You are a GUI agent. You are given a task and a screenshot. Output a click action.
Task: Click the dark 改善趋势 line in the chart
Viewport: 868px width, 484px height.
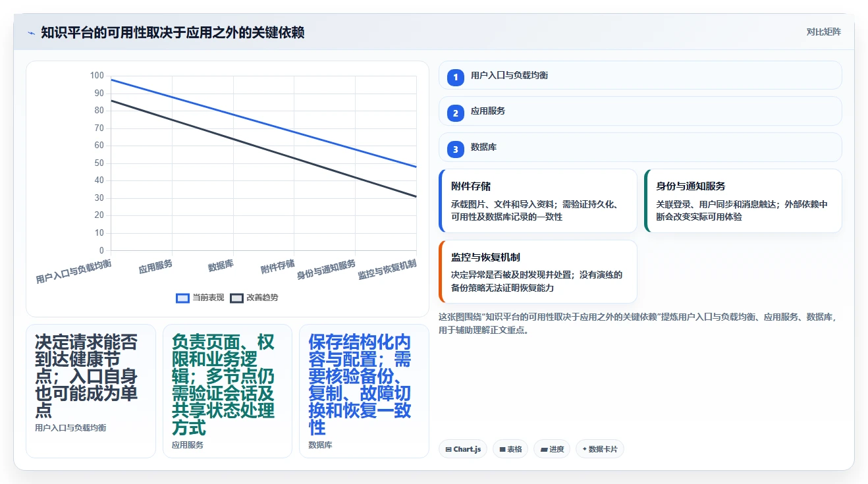click(x=263, y=148)
